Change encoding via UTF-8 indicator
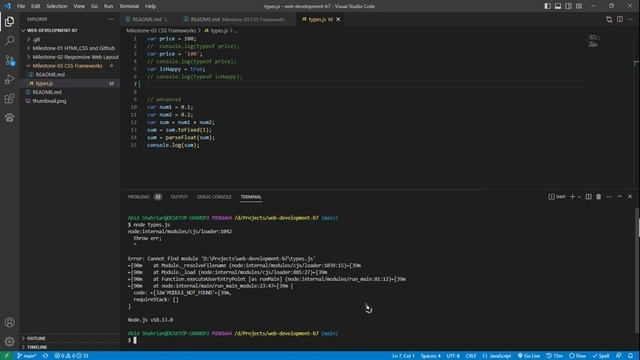The image size is (640, 360). [x=453, y=356]
